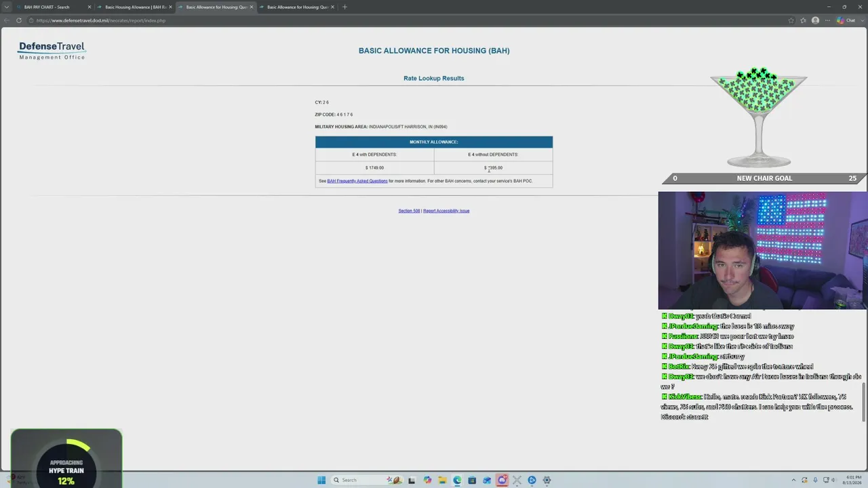This screenshot has height=488, width=868.
Task: Click the chat overlay scrollbar
Action: [x=864, y=401]
